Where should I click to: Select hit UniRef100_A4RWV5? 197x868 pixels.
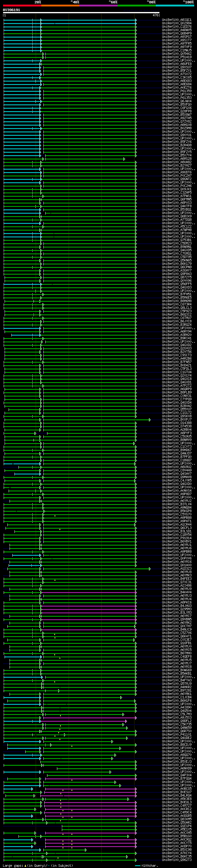point(176,30)
